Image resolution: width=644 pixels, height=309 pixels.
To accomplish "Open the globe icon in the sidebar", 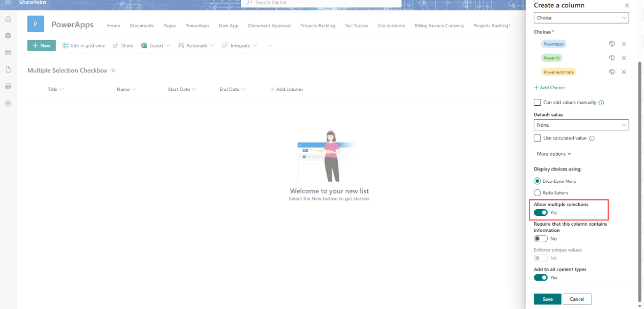I will click(x=8, y=35).
